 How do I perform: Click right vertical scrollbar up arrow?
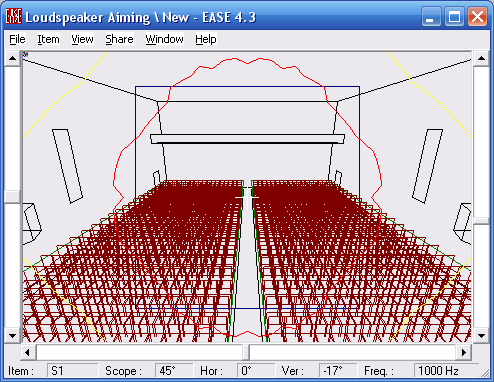tap(481, 58)
